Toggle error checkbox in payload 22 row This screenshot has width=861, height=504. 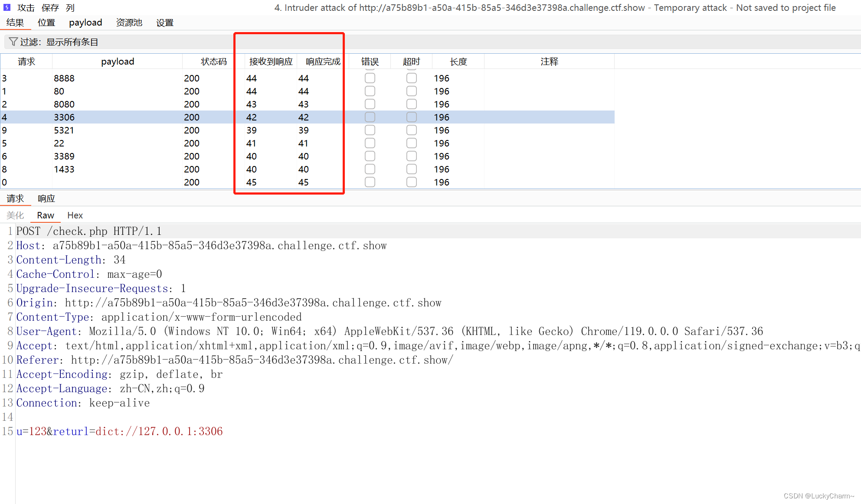click(x=370, y=143)
